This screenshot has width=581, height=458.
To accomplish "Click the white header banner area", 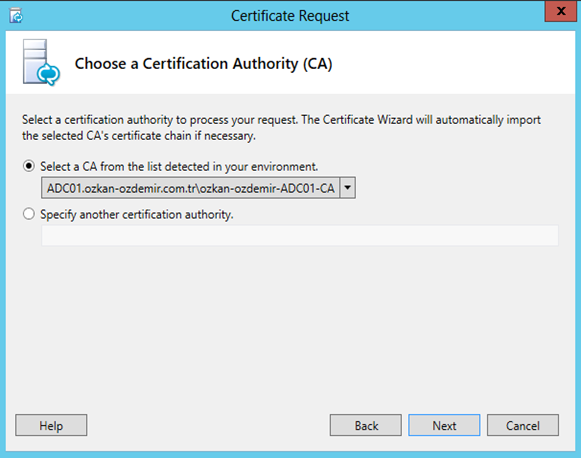I will (x=445, y=62).
